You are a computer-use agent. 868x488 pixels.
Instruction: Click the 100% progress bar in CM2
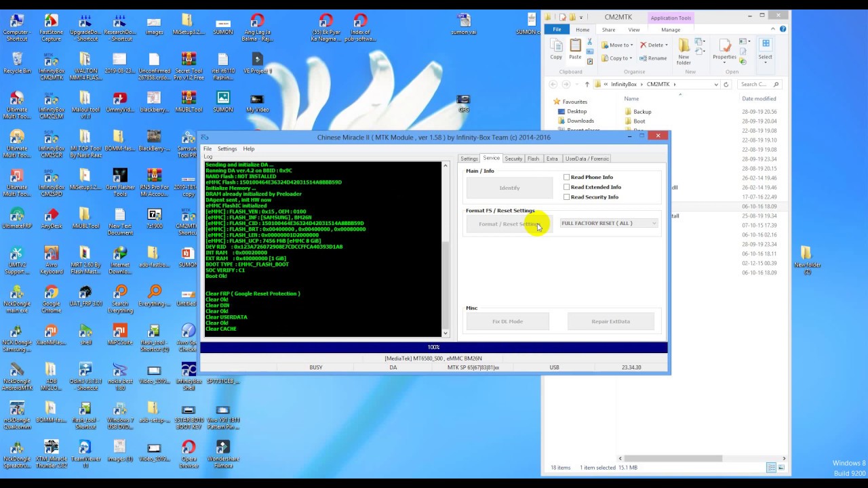[x=434, y=348]
